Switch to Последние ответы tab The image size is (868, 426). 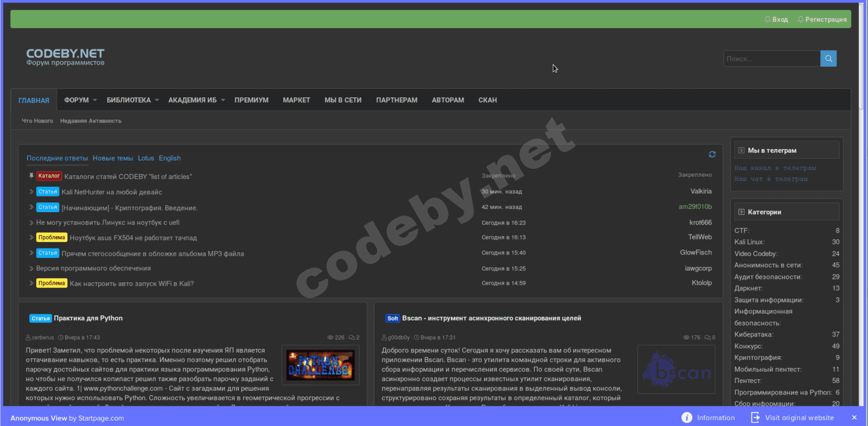pyautogui.click(x=57, y=158)
